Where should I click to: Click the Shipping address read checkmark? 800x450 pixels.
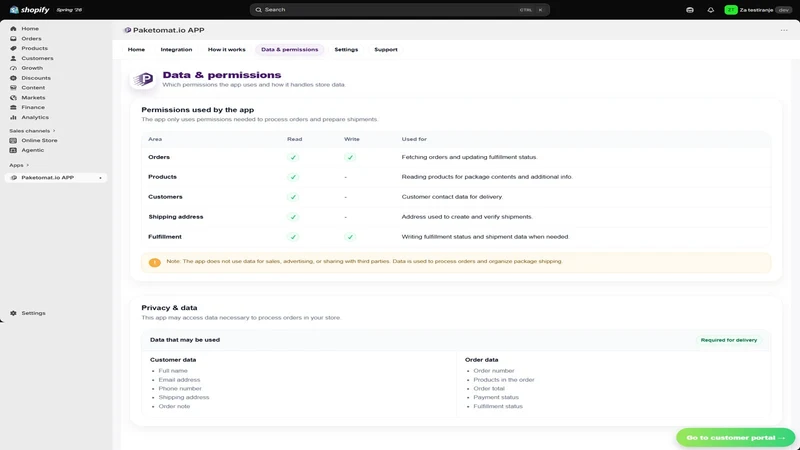(x=293, y=217)
